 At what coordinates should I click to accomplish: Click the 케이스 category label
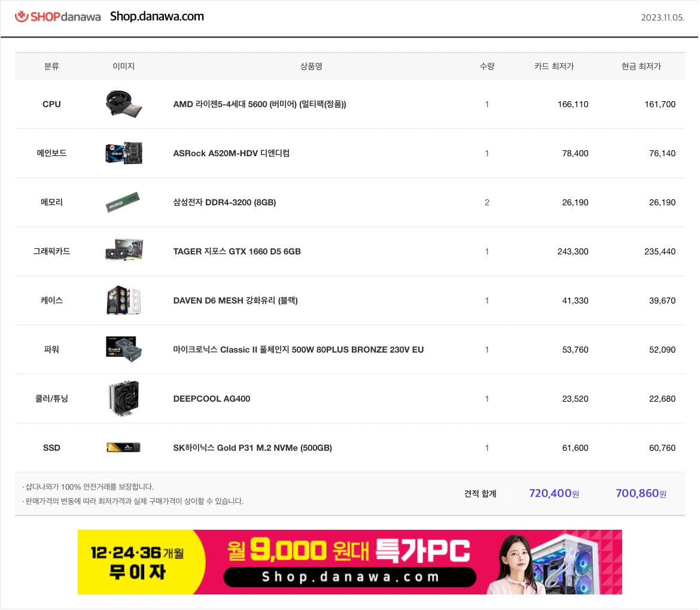coord(51,301)
